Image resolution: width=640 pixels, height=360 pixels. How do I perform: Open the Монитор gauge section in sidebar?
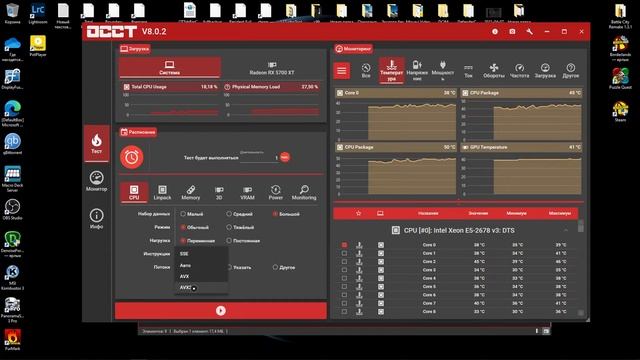(x=96, y=181)
